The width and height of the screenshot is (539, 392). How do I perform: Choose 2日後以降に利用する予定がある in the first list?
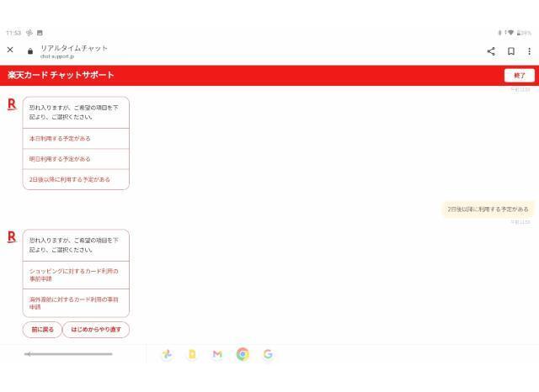coord(76,179)
